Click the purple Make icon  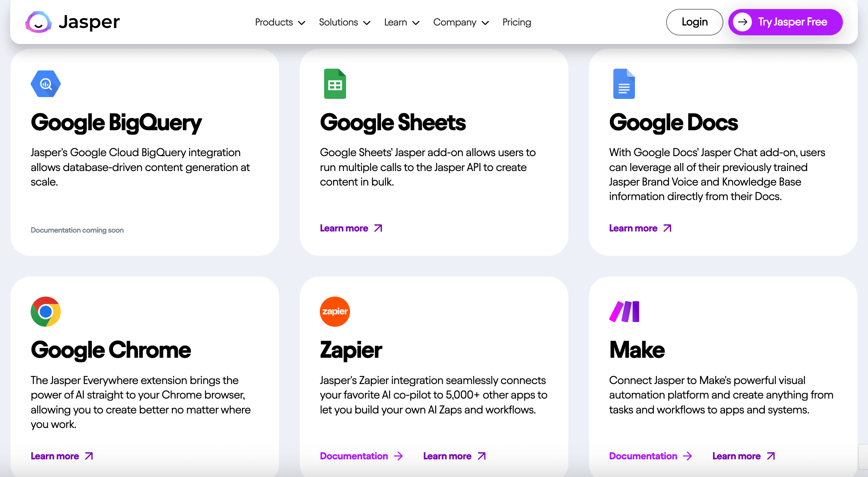(624, 311)
